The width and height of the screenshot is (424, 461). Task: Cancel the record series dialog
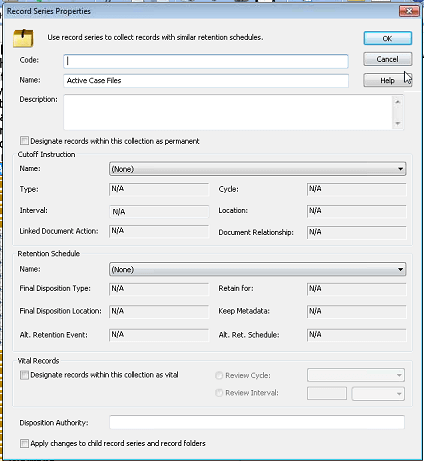click(387, 59)
